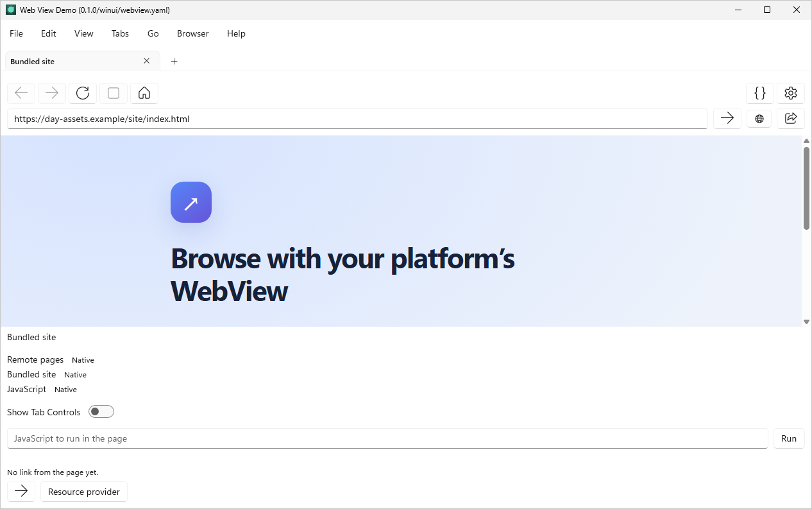Focus the JavaScript to run input
812x509 pixels.
[387, 438]
